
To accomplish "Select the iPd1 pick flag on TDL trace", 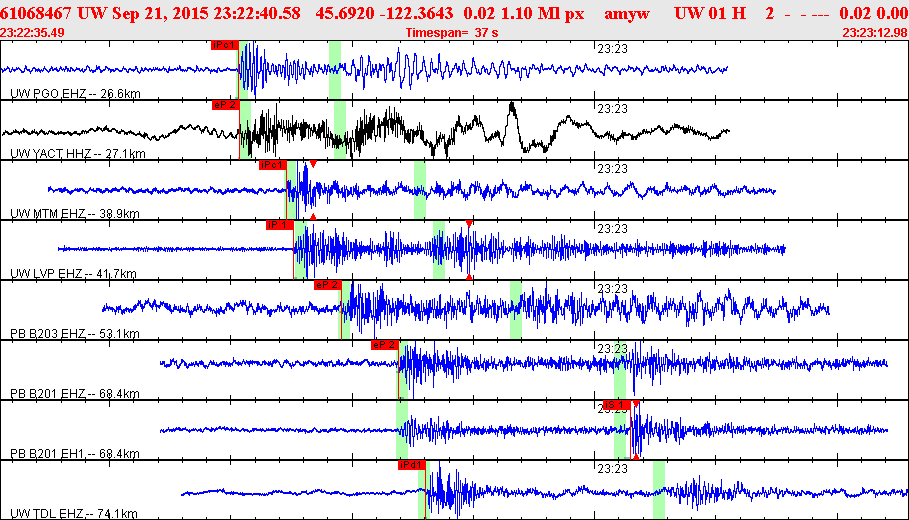I will point(412,465).
